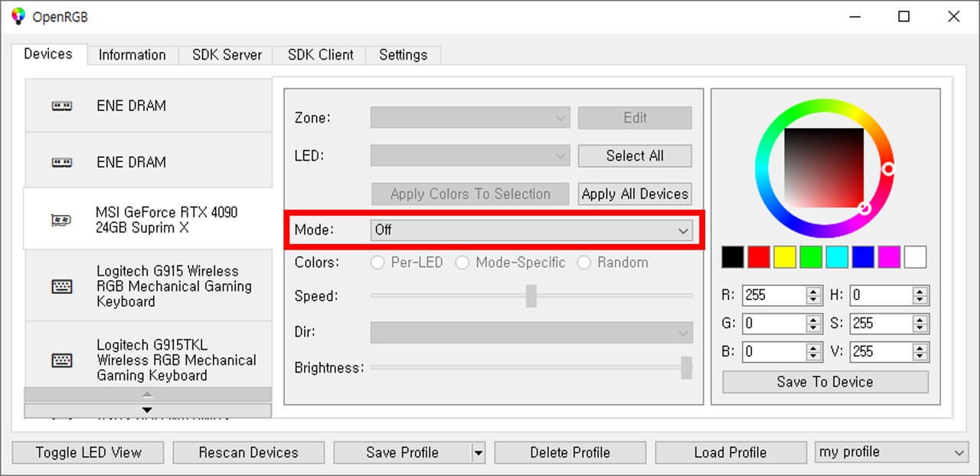Open the Save Profile arrow menu
The width and height of the screenshot is (980, 476).
pyautogui.click(x=479, y=453)
